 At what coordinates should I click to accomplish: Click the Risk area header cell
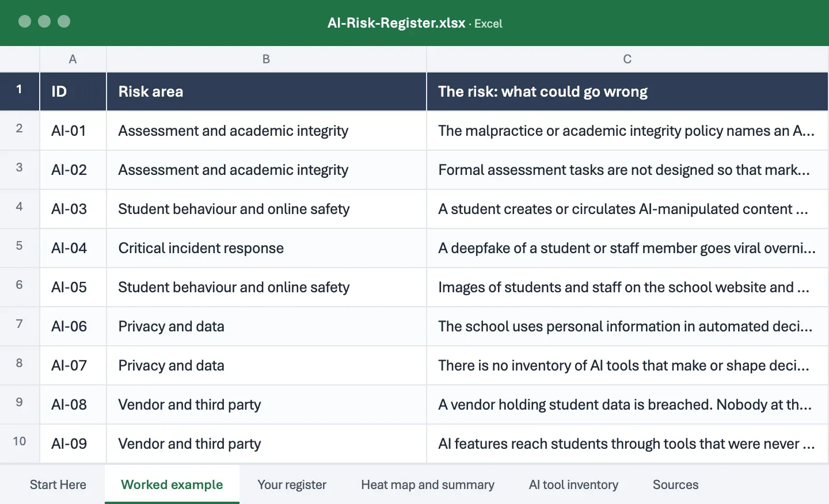(267, 91)
